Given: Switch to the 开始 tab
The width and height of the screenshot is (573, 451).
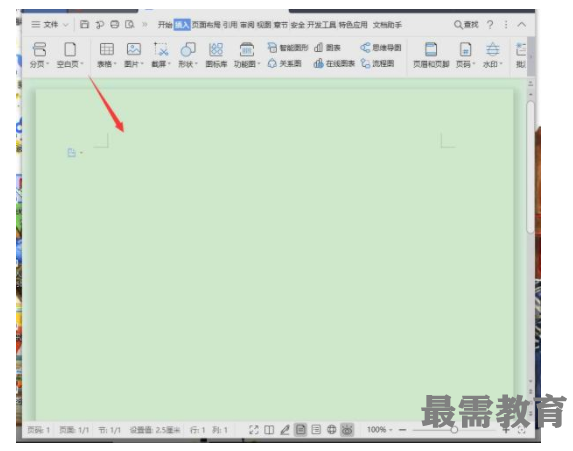Looking at the screenshot, I should (x=165, y=25).
